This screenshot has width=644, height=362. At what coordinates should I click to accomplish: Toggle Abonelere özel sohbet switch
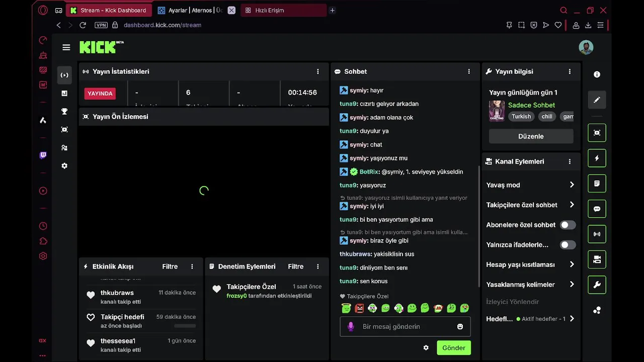pos(568,225)
